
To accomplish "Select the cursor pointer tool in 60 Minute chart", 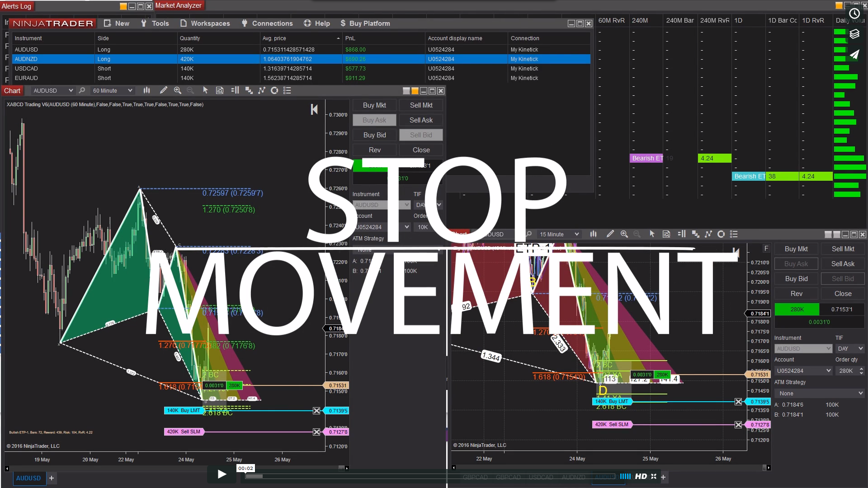I will 205,90.
